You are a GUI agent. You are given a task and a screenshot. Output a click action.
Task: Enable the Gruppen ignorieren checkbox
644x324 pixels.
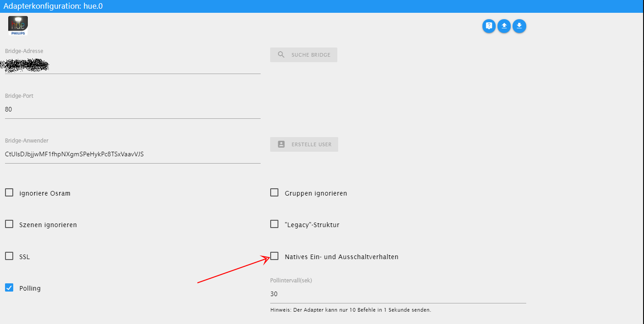[274, 192]
